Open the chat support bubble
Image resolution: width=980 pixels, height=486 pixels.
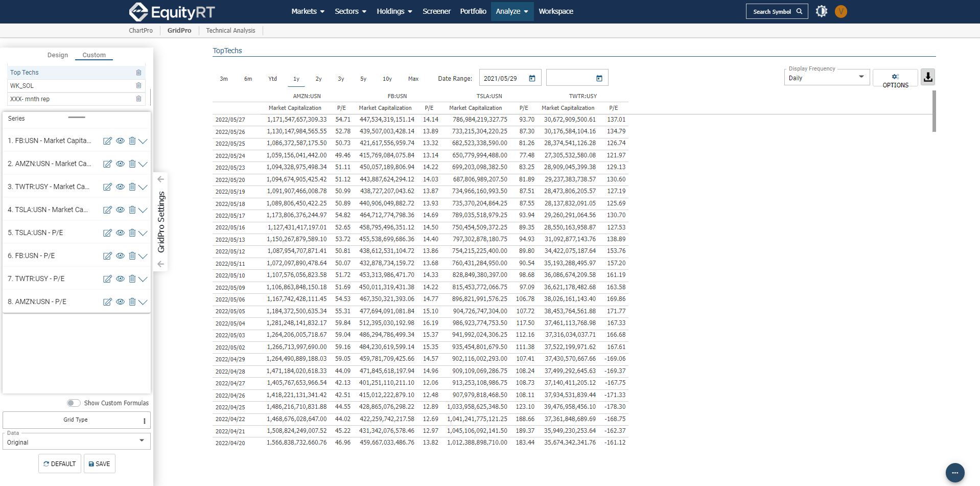click(x=954, y=472)
